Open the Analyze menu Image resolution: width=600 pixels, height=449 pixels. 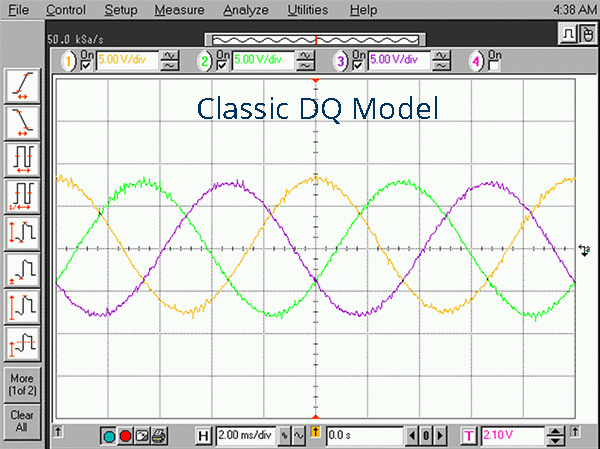click(x=246, y=10)
